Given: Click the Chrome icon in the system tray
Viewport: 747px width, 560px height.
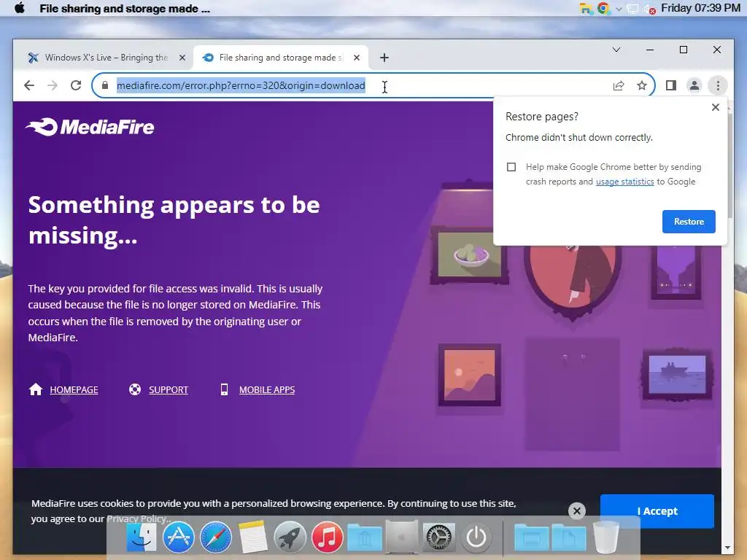Looking at the screenshot, I should coord(603,8).
